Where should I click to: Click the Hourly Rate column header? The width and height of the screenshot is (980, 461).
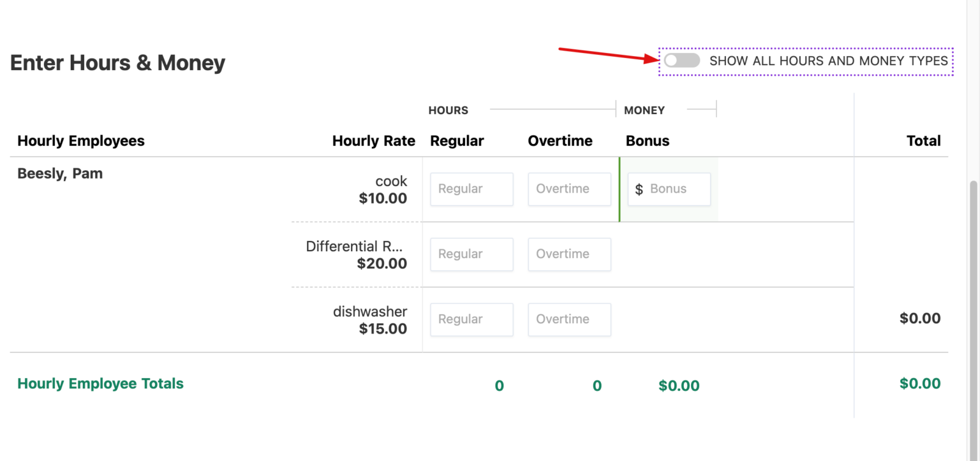click(x=374, y=140)
